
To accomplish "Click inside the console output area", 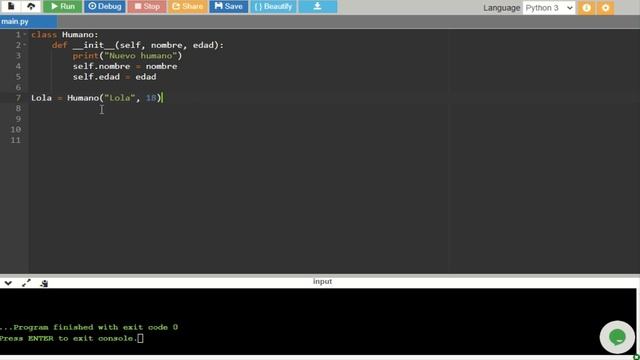I will point(318,321).
